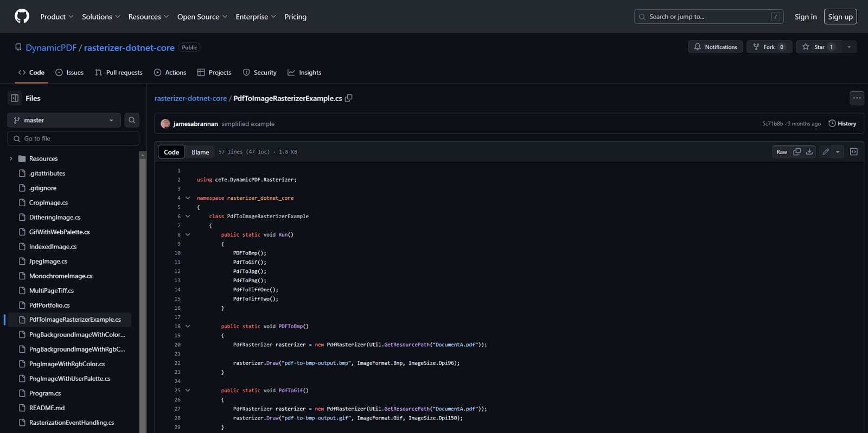Expand the Open Source menu
The width and height of the screenshot is (868, 433).
(202, 17)
